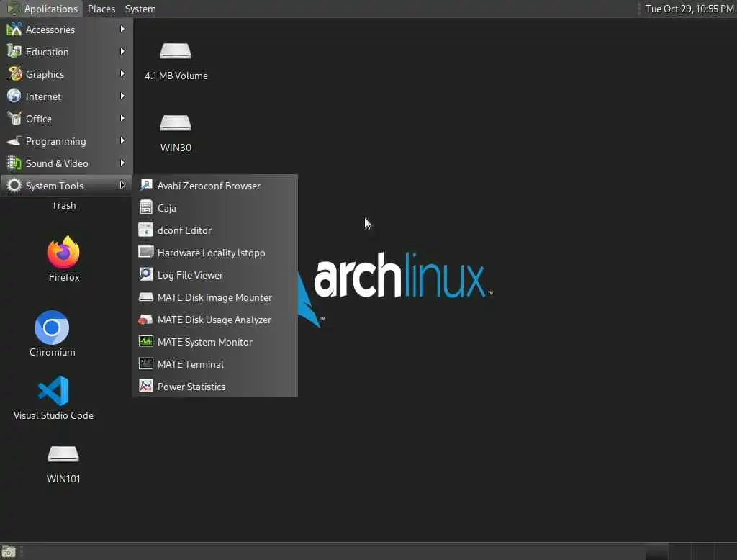This screenshot has height=560, width=737.
Task: Click the WIN101 label text
Action: click(x=63, y=479)
